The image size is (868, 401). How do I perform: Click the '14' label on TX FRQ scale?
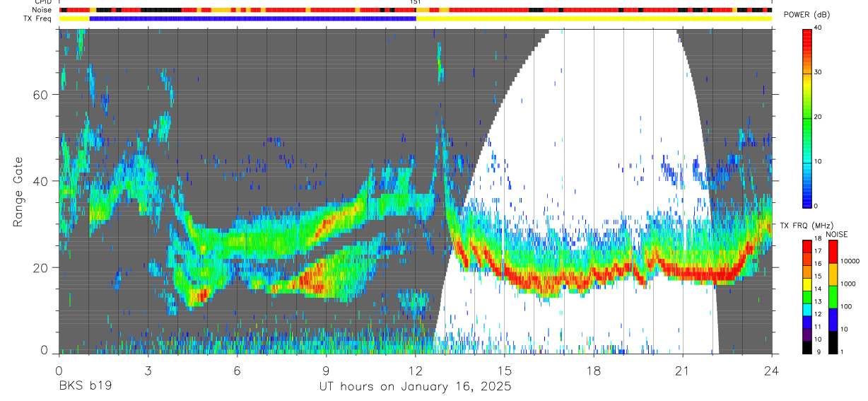(817, 289)
